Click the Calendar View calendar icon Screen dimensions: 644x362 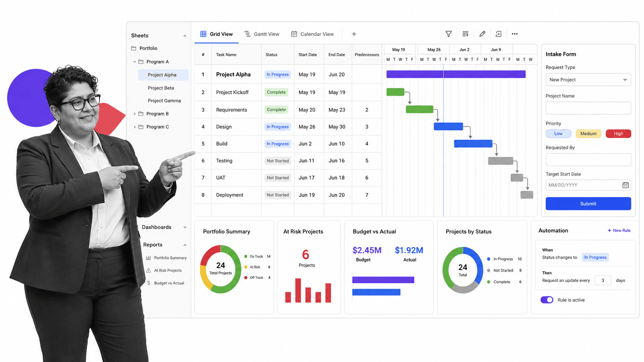point(294,34)
